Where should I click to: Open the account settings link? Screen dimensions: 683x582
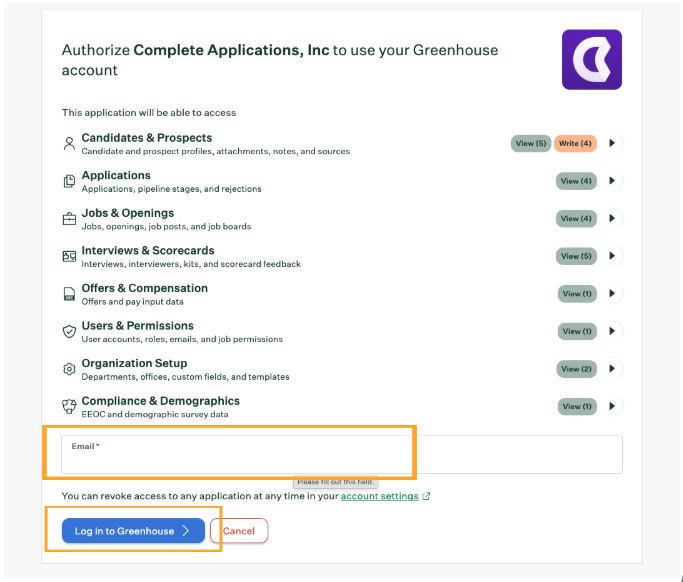tap(379, 496)
